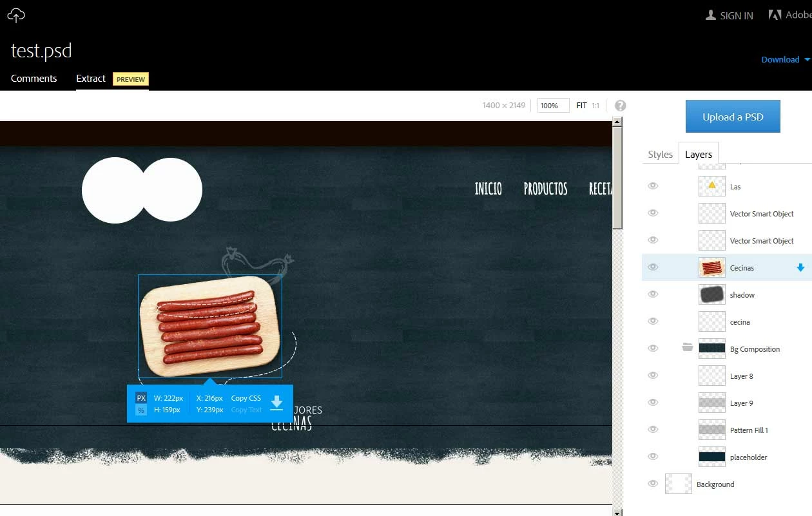Click Copy CSS in the popup
This screenshot has width=812, height=516.
coord(246,398)
